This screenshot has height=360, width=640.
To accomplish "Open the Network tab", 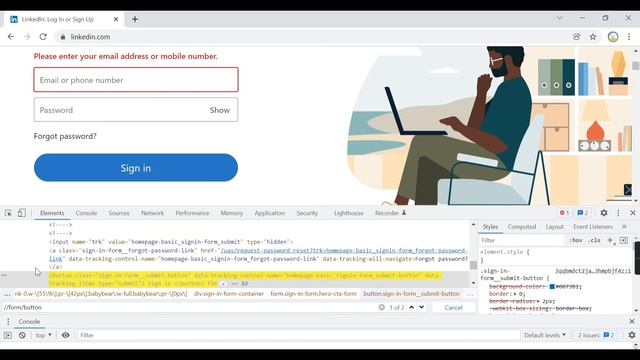I will [x=152, y=213].
